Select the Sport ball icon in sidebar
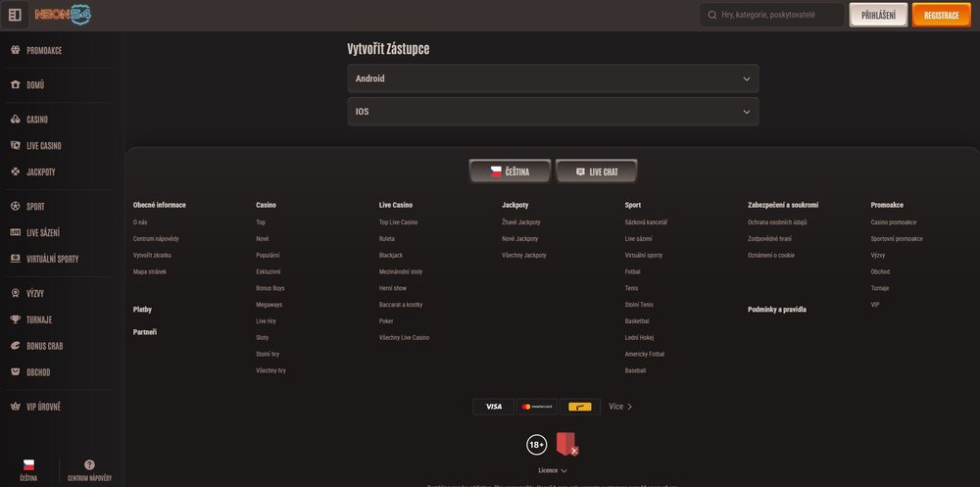Screen dimensions: 980x487 (x=15, y=207)
